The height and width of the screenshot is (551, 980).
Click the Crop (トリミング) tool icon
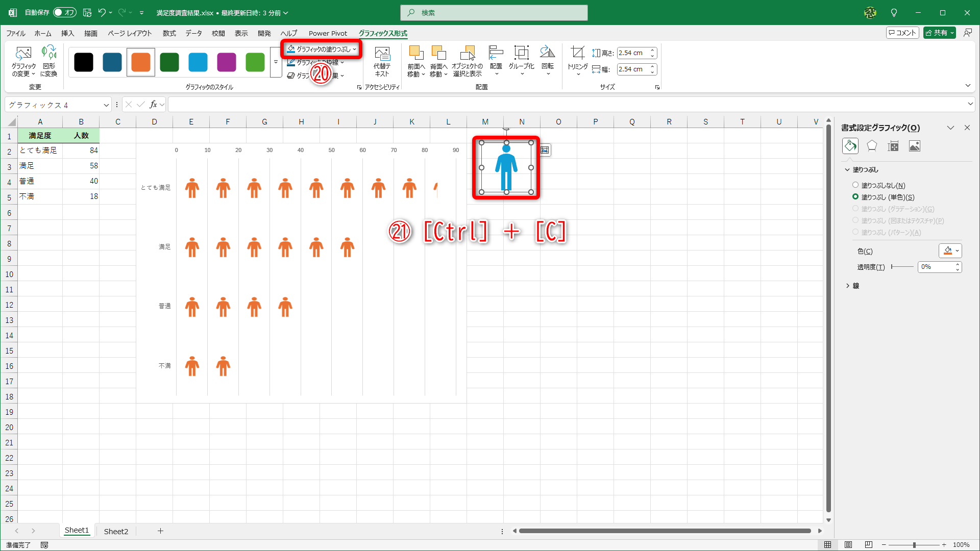coord(578,53)
